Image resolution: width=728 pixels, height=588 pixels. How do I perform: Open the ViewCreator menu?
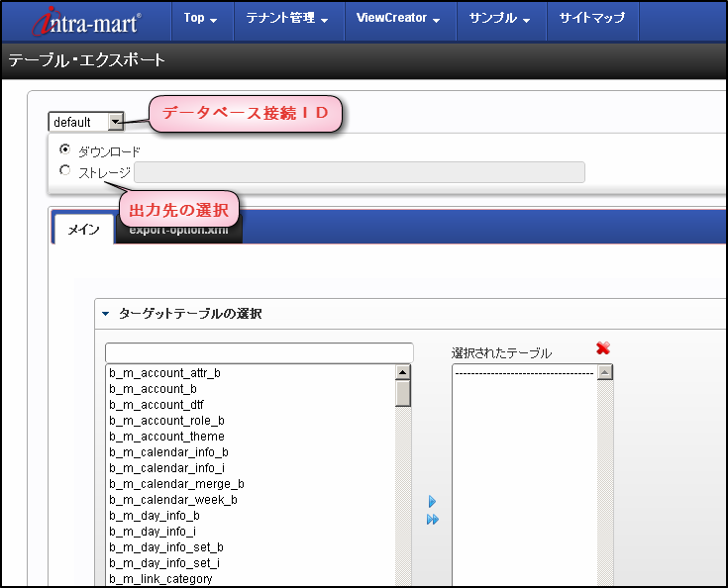[398, 19]
